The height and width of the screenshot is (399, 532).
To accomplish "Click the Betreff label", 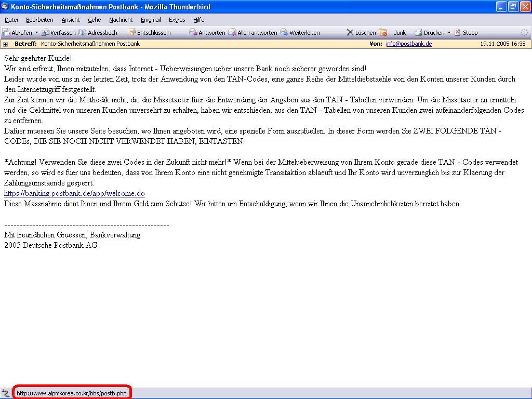I will (x=25, y=44).
